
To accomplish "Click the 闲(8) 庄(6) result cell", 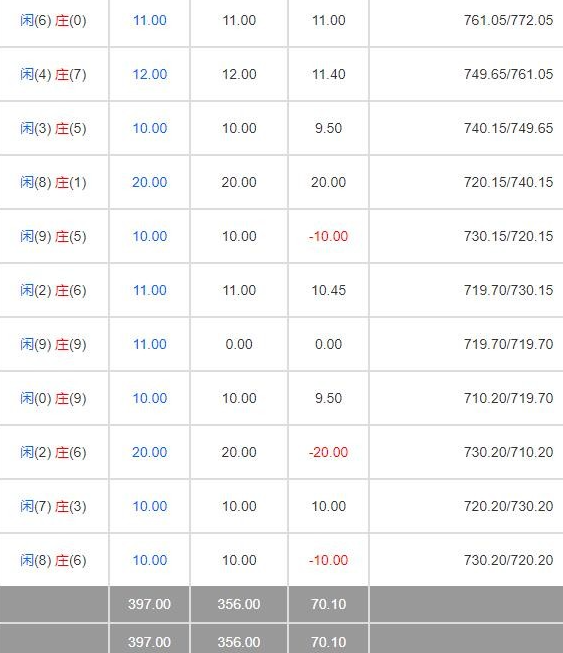I will point(53,561).
